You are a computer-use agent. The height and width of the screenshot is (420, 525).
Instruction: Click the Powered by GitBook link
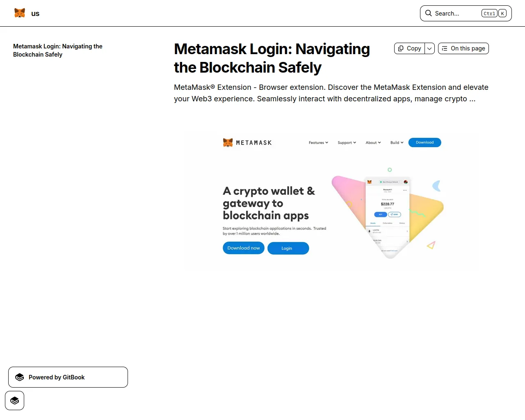[x=68, y=377]
